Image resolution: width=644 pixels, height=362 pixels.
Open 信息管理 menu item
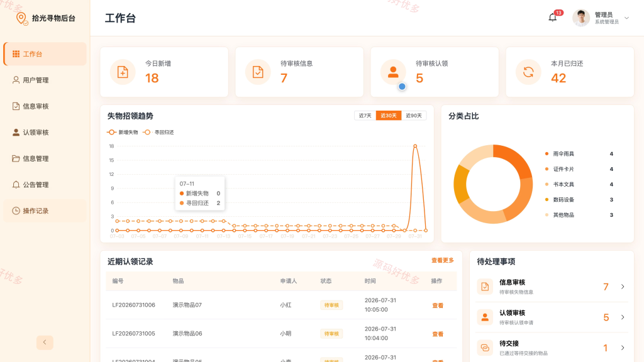coord(45,158)
